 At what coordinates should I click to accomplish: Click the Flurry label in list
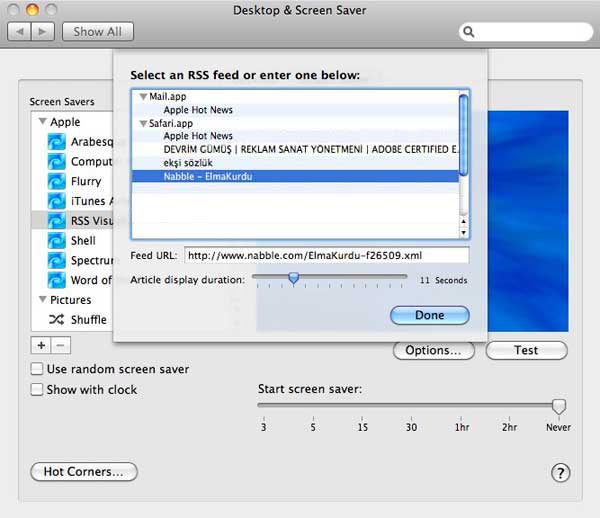(x=86, y=181)
